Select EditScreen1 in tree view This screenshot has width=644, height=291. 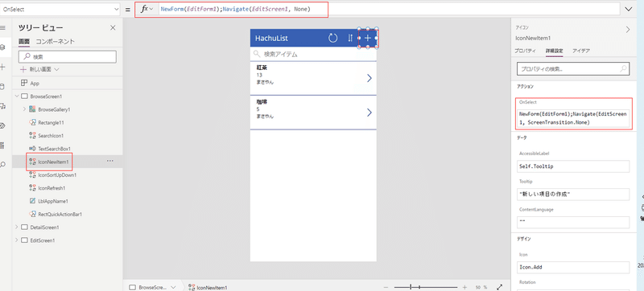(43, 240)
